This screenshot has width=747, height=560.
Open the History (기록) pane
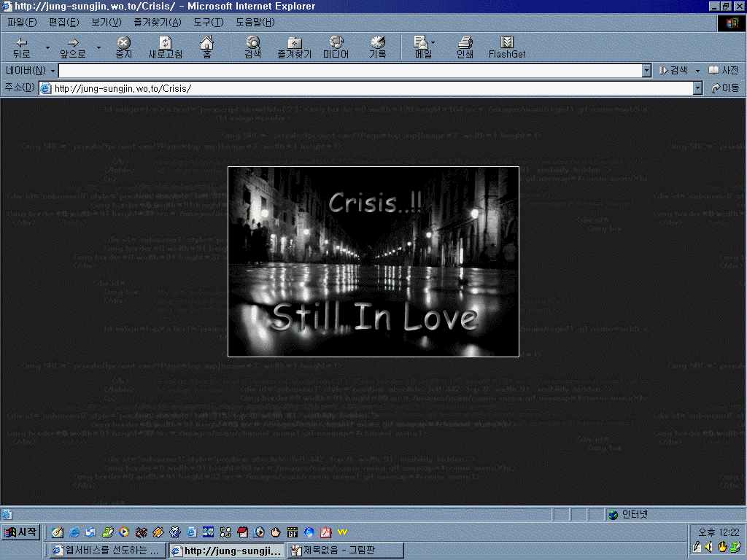[x=377, y=47]
